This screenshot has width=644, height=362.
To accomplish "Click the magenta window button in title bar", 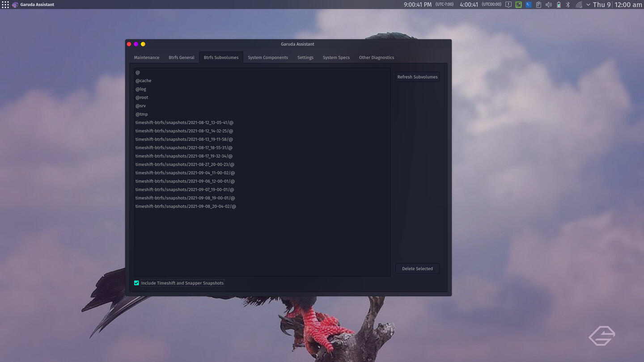I will point(136,44).
